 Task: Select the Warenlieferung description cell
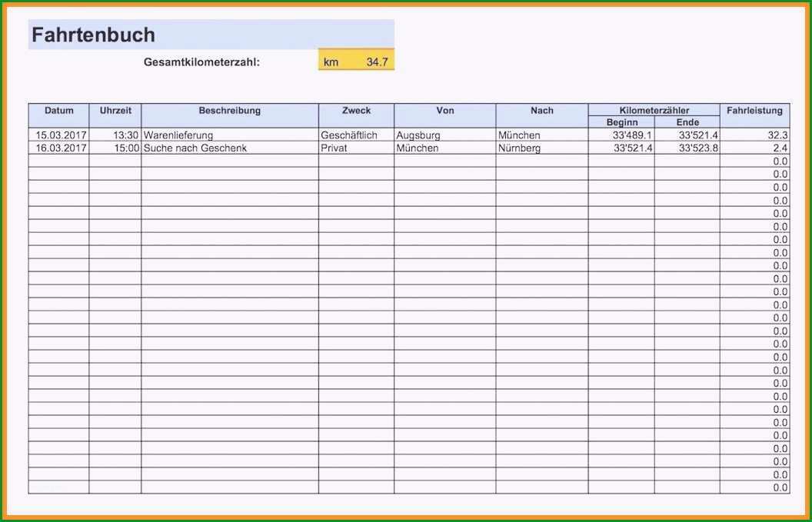(x=230, y=135)
